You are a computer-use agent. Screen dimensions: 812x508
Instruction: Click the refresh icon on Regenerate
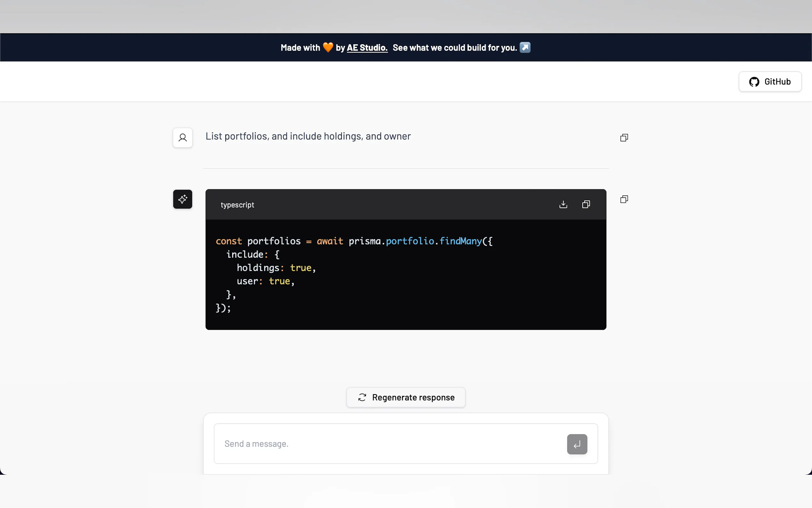(x=362, y=397)
